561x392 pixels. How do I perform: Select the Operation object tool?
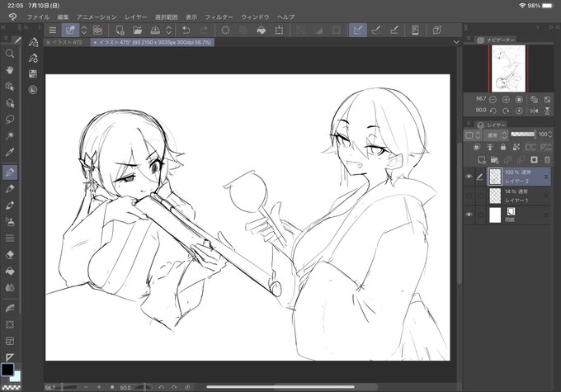pyautogui.click(x=10, y=87)
